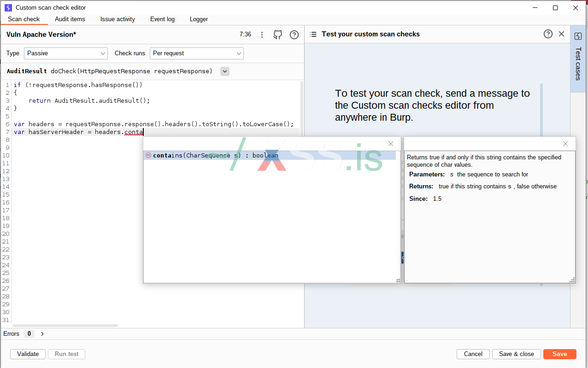588x368 pixels.
Task: Click the 'Since: 1.5' documentation text
Action: 425,199
